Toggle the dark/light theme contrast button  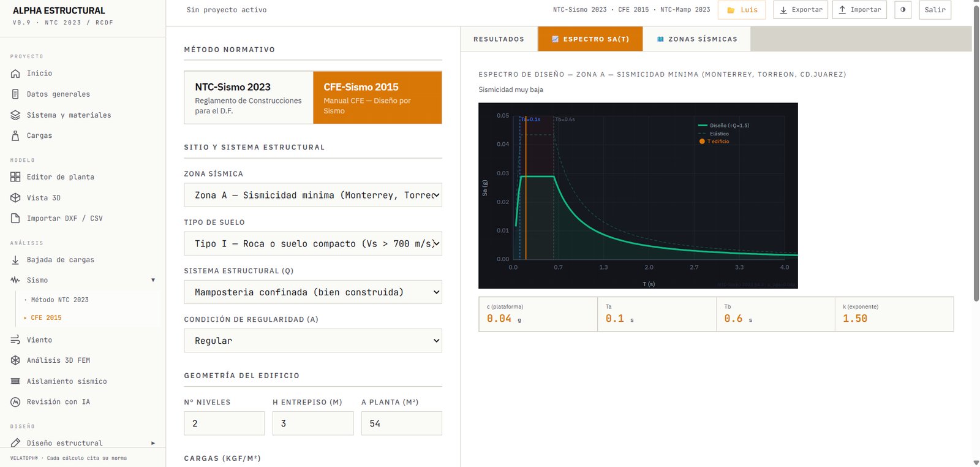click(903, 10)
